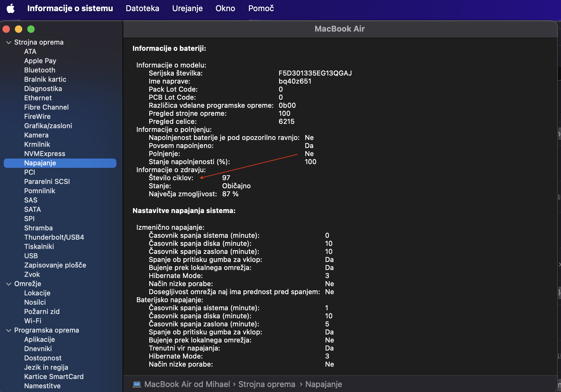Image resolution: width=561 pixels, height=392 pixels.
Task: Open the Urejanje menu
Action: [187, 8]
